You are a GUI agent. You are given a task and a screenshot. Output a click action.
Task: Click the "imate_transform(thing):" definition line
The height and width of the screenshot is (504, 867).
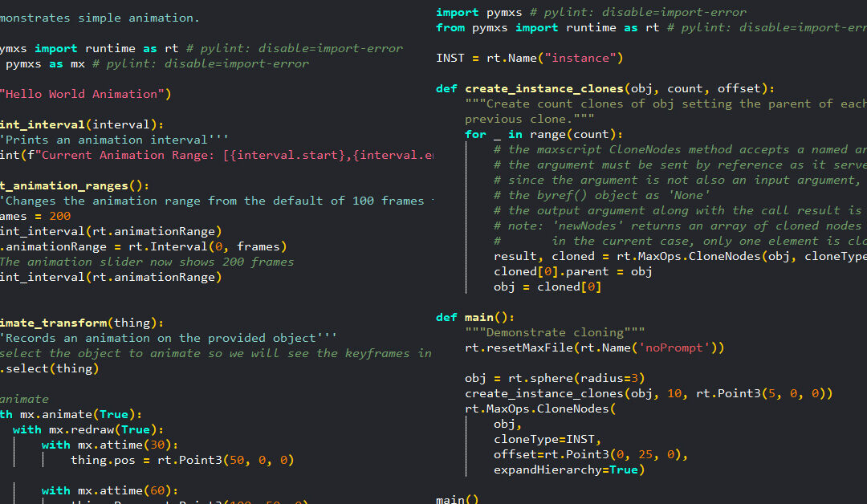click(x=82, y=323)
